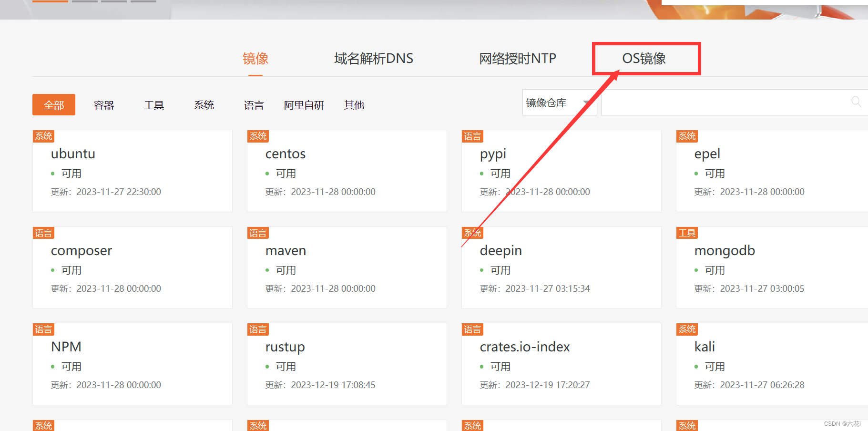Filter mirrors by 语言 category

pos(254,105)
